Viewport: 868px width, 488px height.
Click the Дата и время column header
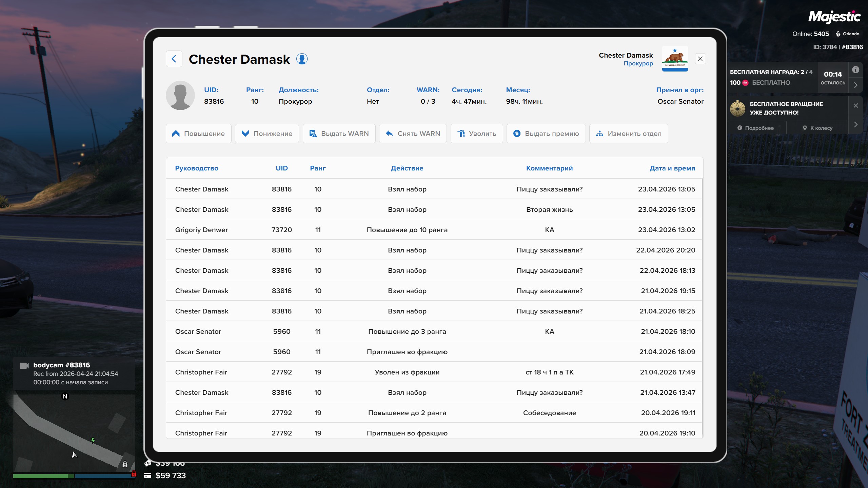point(672,168)
